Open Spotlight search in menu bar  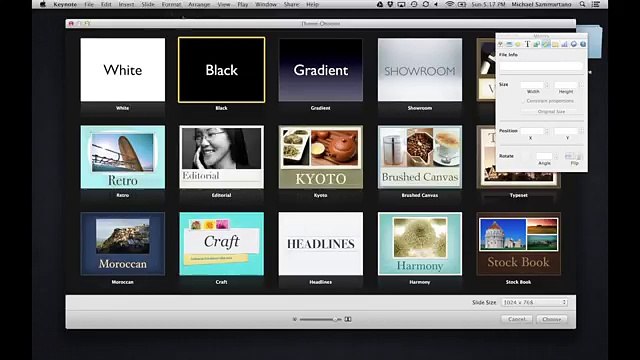click(582, 4)
